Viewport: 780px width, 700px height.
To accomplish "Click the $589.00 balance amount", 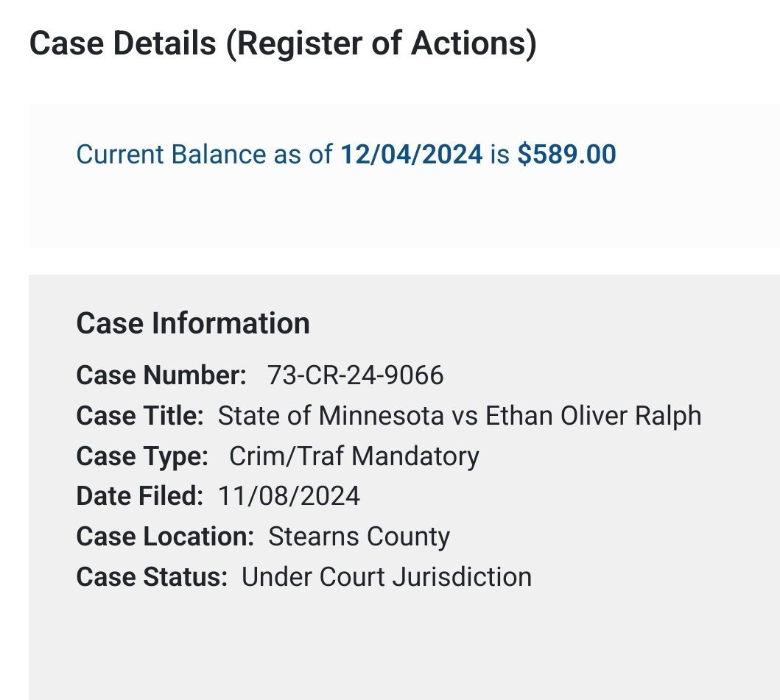I will point(566,155).
